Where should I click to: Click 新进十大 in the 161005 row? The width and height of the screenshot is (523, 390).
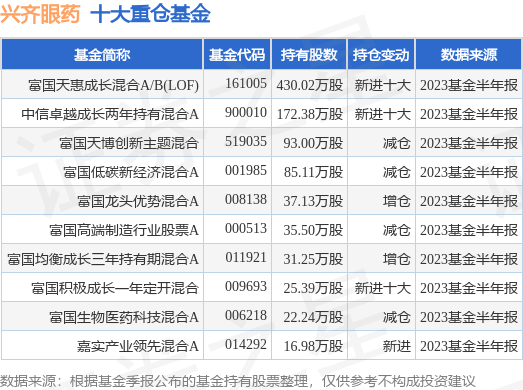click(383, 85)
